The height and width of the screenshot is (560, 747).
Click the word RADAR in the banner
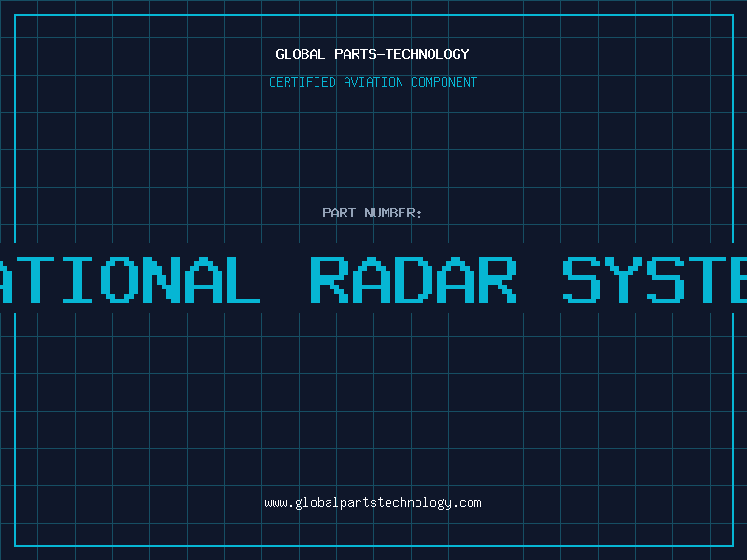tap(413, 279)
